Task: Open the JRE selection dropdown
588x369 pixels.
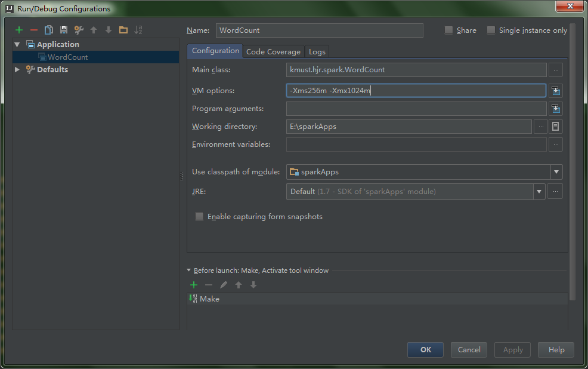Action: (539, 191)
